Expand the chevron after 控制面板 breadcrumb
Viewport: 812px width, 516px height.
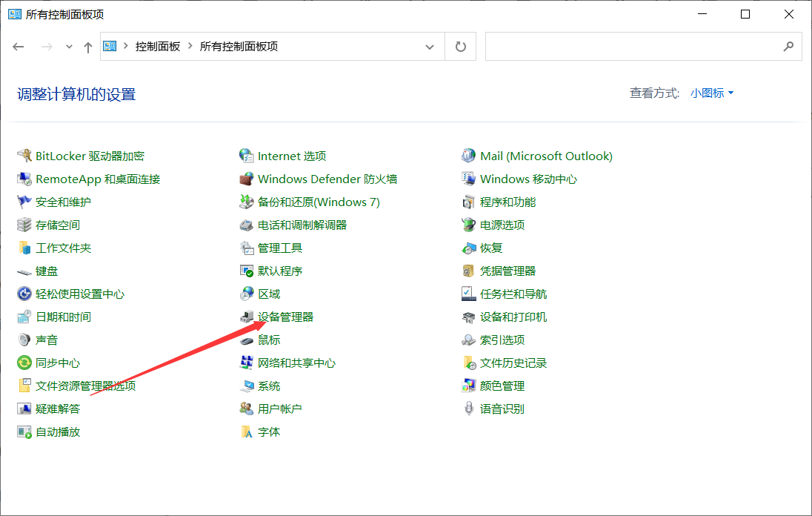190,46
